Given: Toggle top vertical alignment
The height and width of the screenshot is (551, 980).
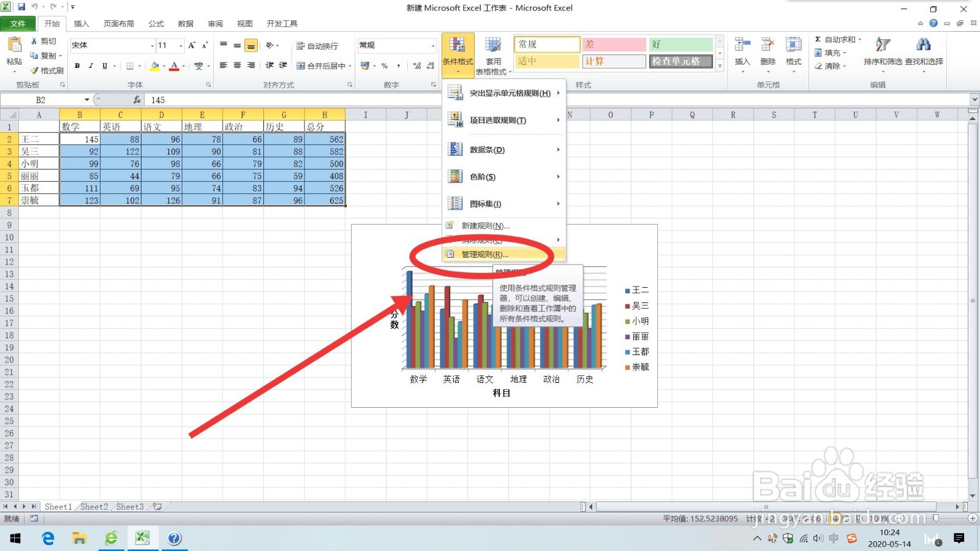Looking at the screenshot, I should (224, 45).
